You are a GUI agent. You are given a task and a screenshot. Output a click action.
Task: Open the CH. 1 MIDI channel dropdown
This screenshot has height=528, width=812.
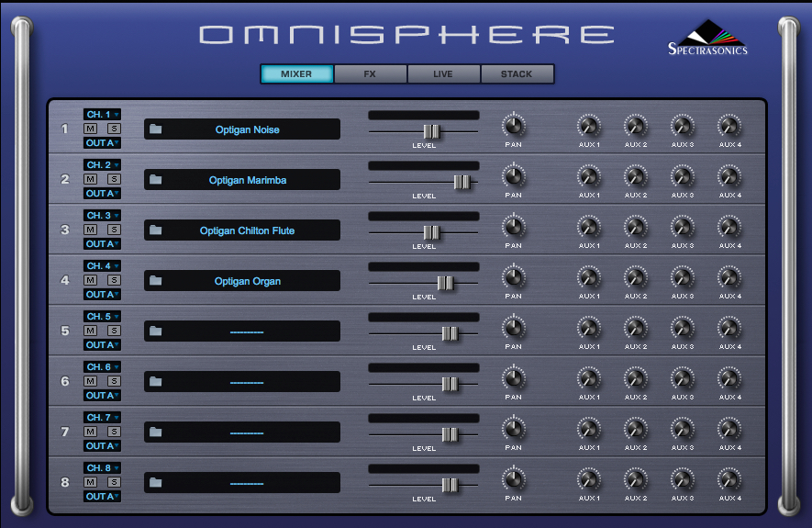(x=102, y=114)
